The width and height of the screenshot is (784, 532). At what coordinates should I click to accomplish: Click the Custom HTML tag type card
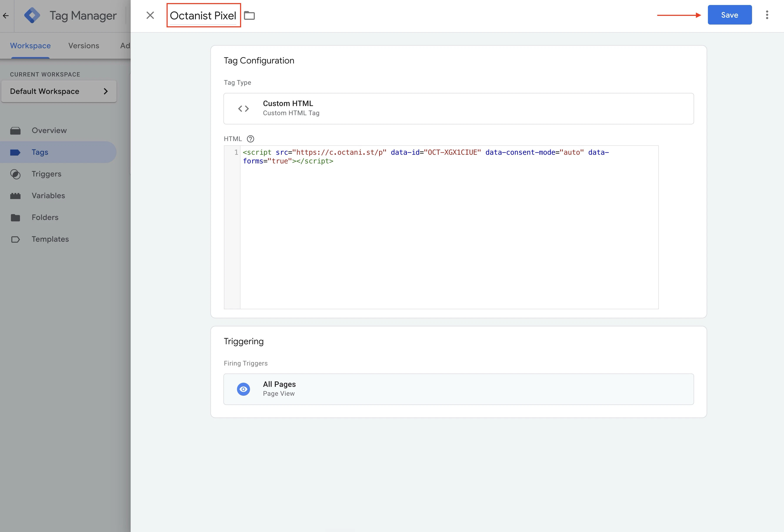(459, 109)
